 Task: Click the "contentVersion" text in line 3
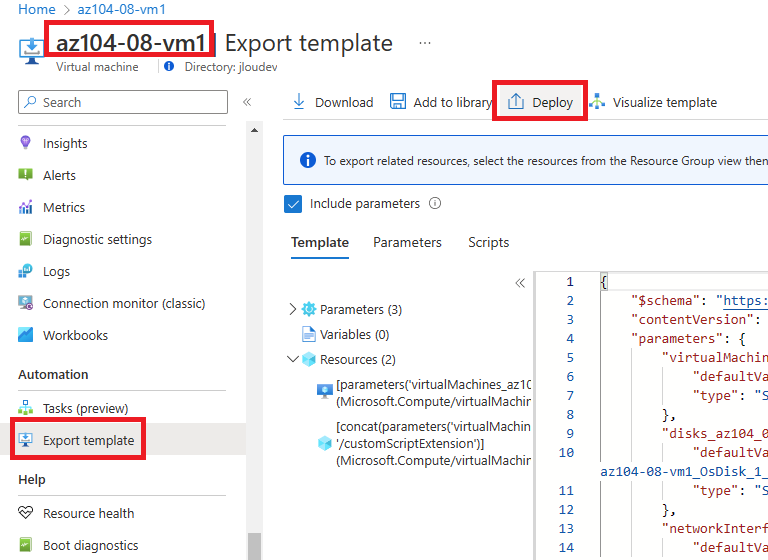[x=692, y=319]
